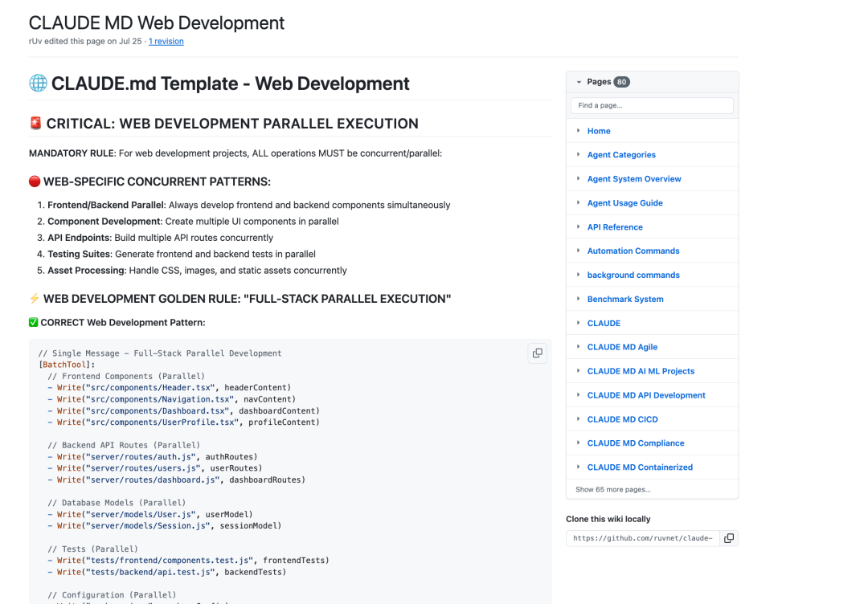Expand the Benchmark System entry

579,300
